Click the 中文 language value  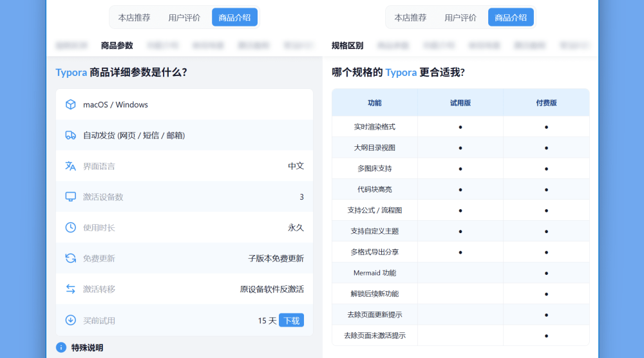[x=296, y=166]
